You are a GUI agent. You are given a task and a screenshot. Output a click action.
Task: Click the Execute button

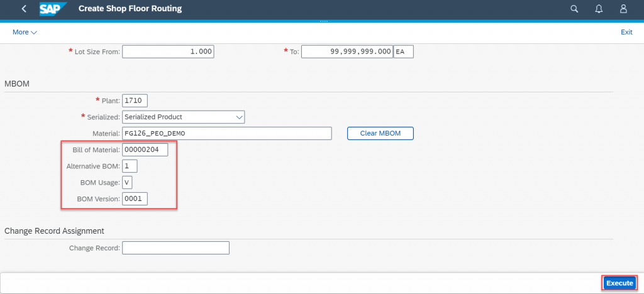[x=619, y=283]
